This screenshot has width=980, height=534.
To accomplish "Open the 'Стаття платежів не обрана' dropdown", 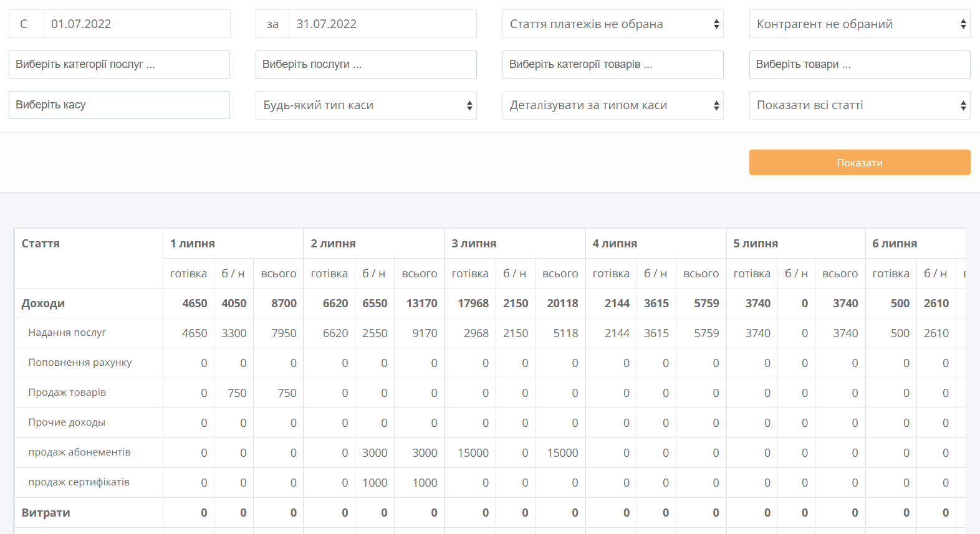I will 612,24.
